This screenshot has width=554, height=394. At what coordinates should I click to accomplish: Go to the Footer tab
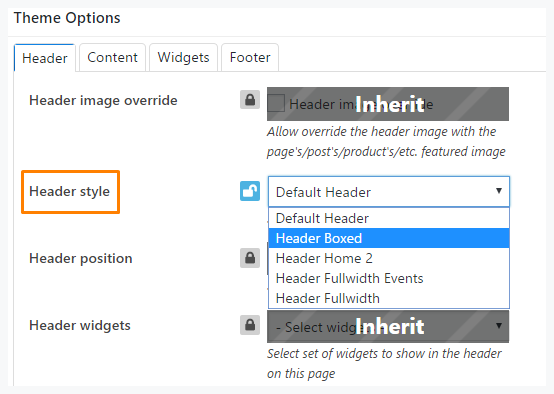[x=250, y=58]
